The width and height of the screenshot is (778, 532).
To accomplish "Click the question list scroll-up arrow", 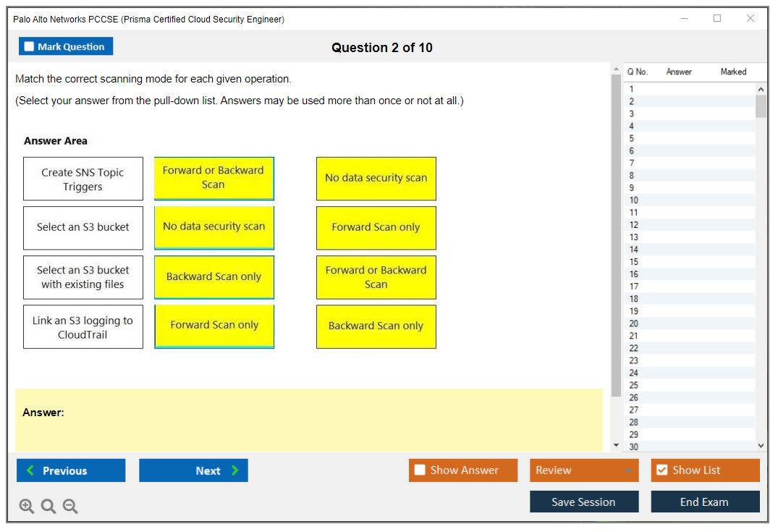I will [761, 89].
